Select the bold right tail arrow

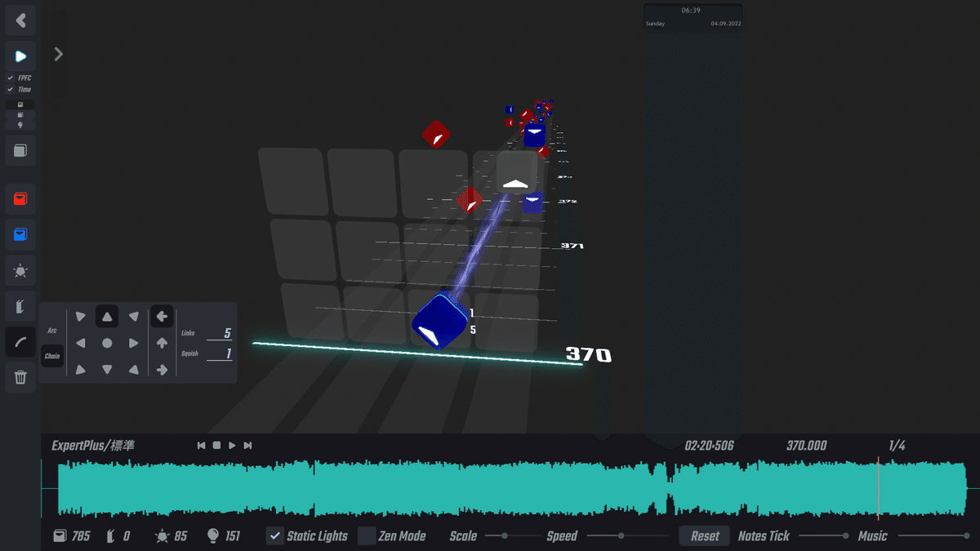(x=162, y=370)
